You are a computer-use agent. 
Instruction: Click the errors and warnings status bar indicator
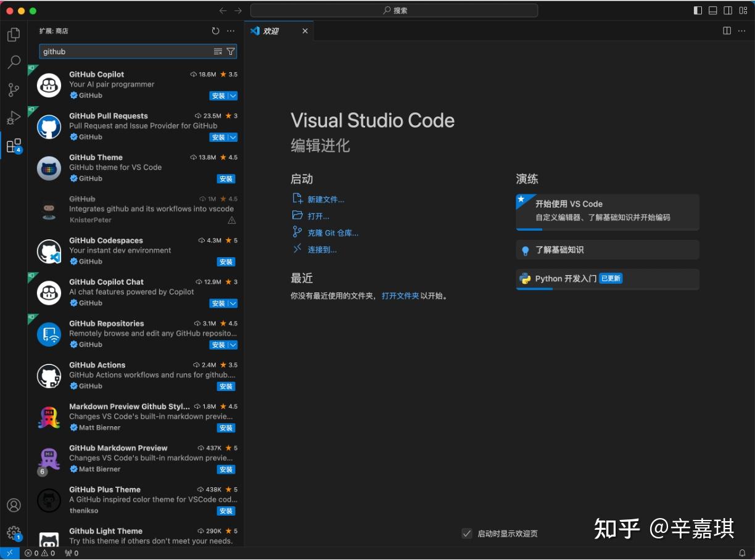coord(37,553)
